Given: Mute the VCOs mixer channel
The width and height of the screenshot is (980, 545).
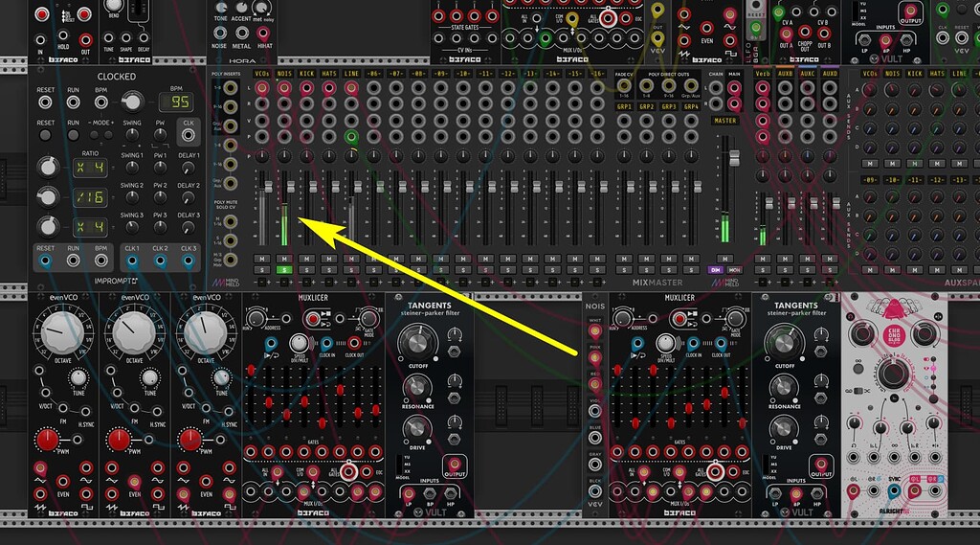Looking at the screenshot, I should [x=261, y=259].
